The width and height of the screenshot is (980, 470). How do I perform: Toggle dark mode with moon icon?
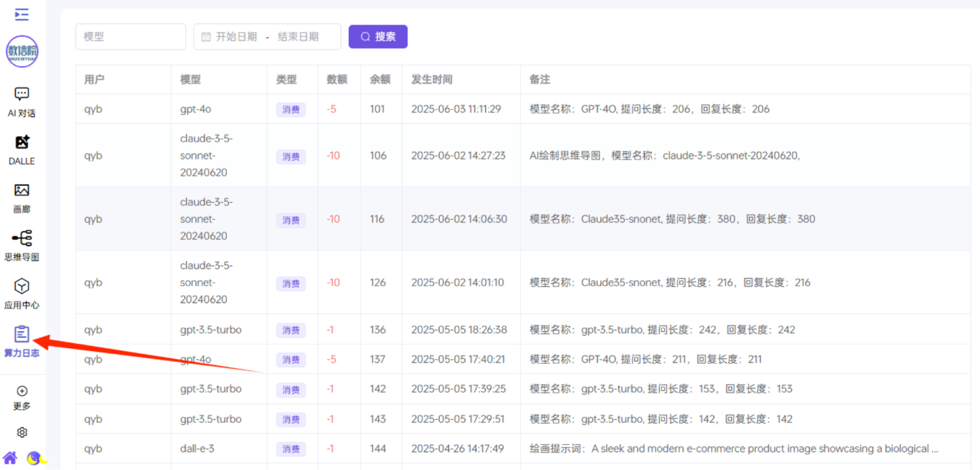tap(35, 458)
